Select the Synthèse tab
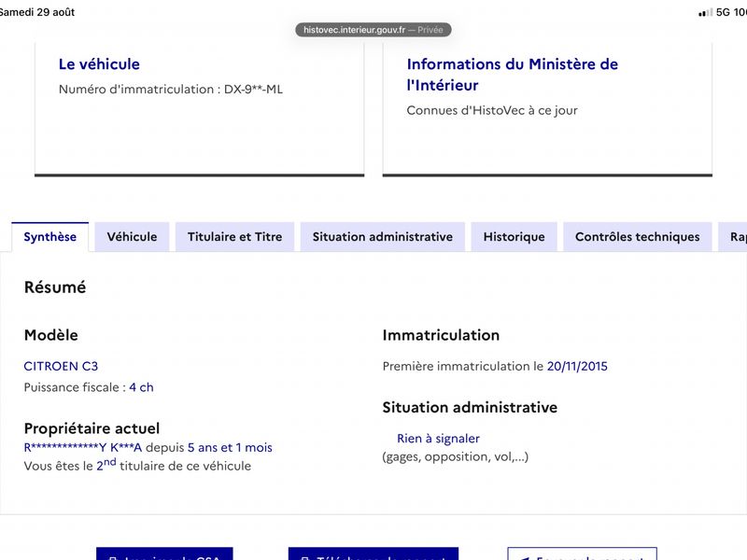This screenshot has width=747, height=560. [50, 237]
